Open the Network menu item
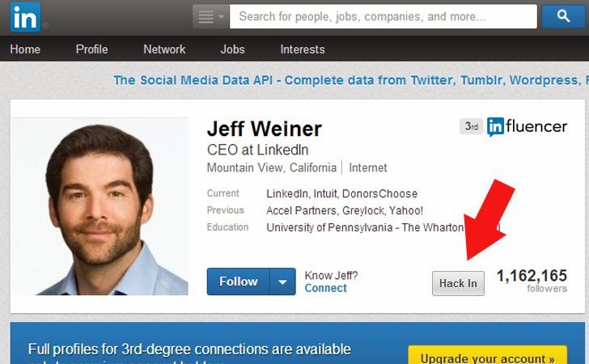Viewport: 589px width, 364px height. [x=164, y=49]
